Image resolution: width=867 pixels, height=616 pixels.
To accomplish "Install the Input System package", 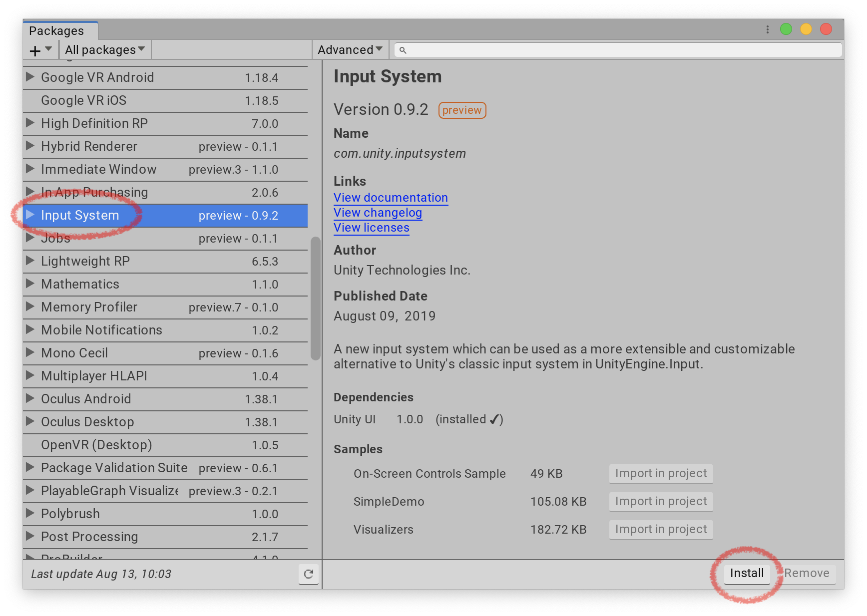I will 747,574.
